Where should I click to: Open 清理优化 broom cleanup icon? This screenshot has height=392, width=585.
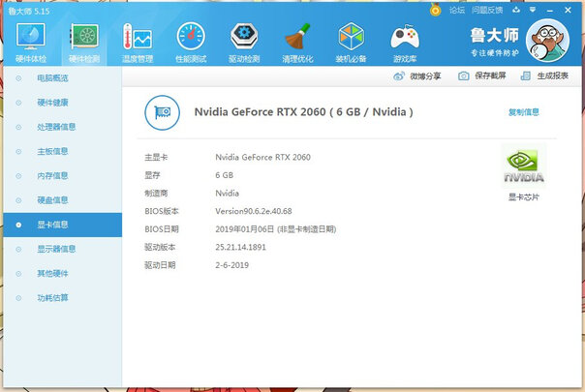(x=297, y=39)
